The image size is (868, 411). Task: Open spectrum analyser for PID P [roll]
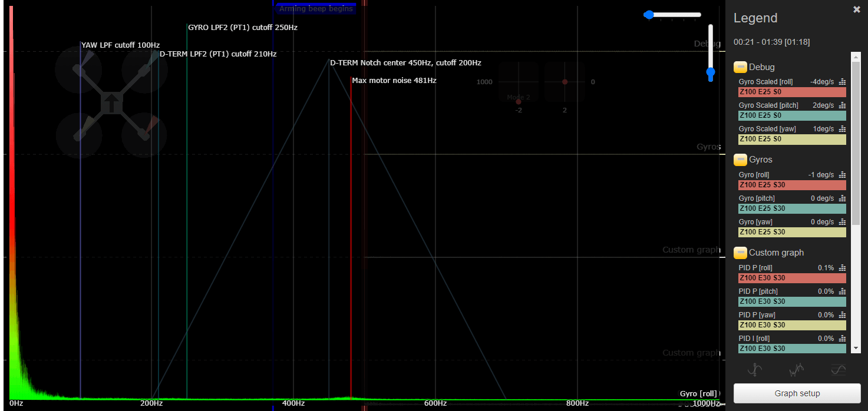point(842,268)
